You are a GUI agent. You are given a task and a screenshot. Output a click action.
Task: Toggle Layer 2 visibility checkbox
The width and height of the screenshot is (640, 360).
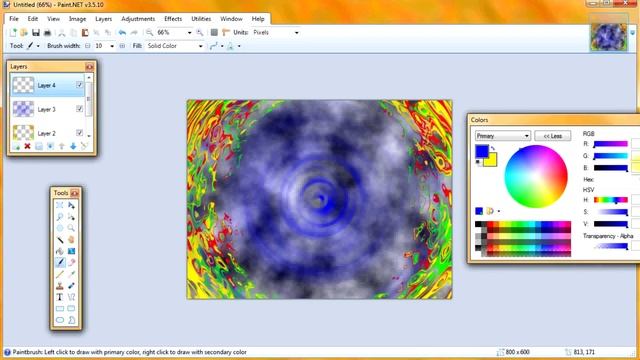point(79,133)
